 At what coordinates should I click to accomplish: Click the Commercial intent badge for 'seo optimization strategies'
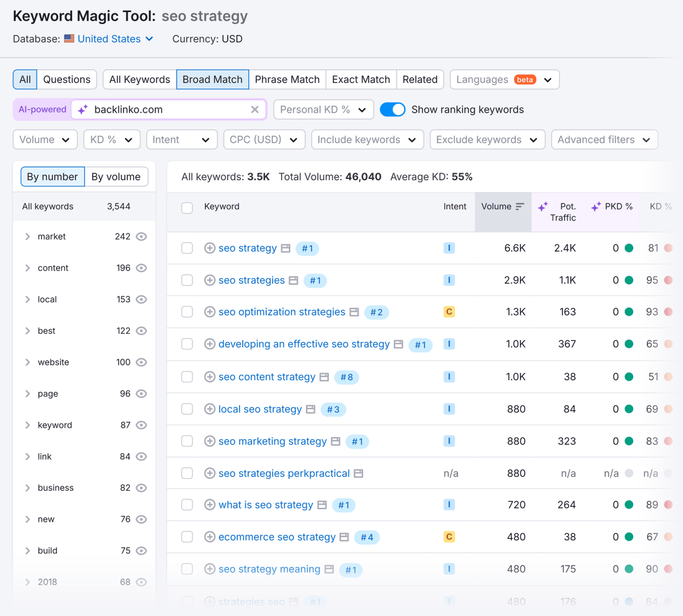(449, 312)
